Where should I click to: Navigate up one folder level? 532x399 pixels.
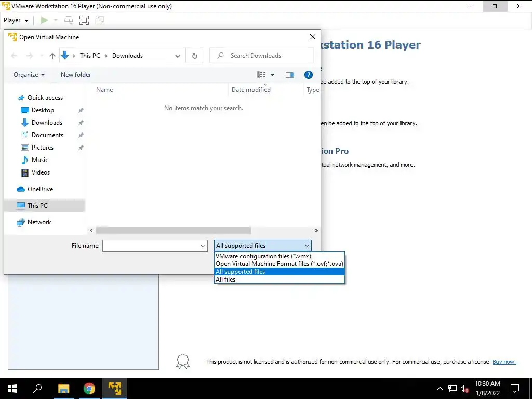click(52, 56)
